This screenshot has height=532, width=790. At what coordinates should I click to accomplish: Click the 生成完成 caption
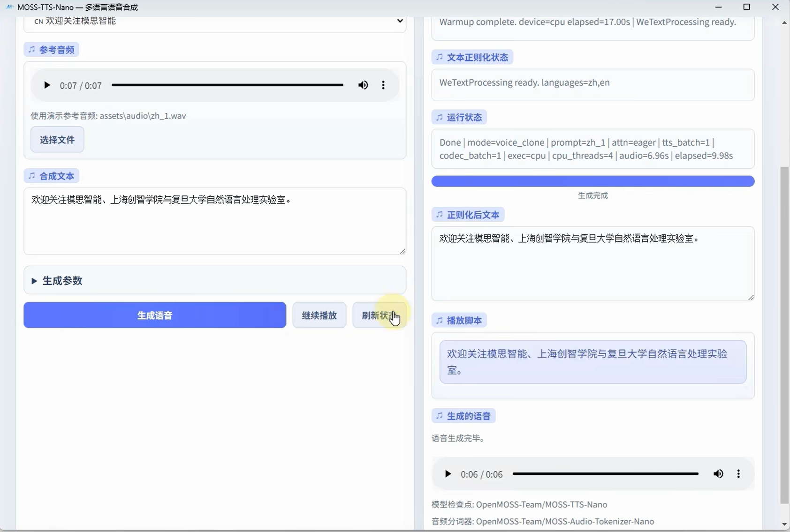593,195
